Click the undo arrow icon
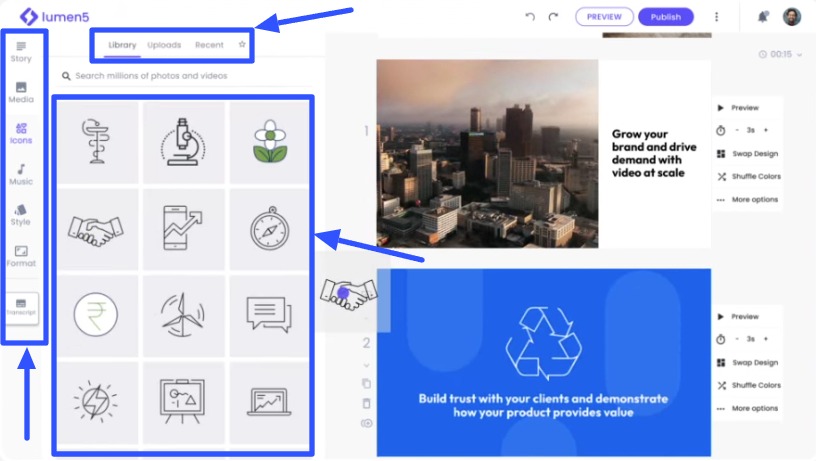The width and height of the screenshot is (816, 461). coord(530,17)
